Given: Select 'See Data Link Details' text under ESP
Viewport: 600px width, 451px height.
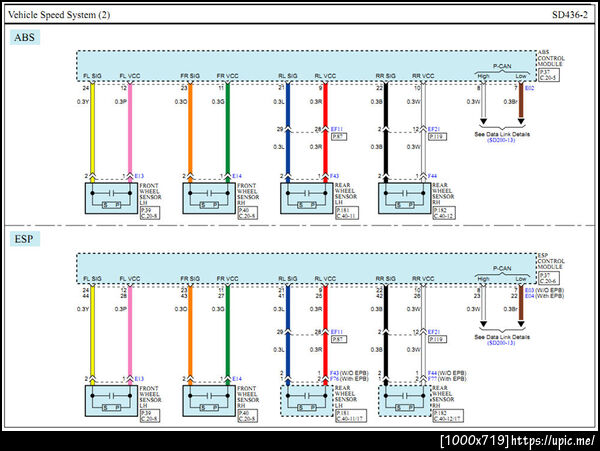Looking at the screenshot, I should (x=502, y=337).
